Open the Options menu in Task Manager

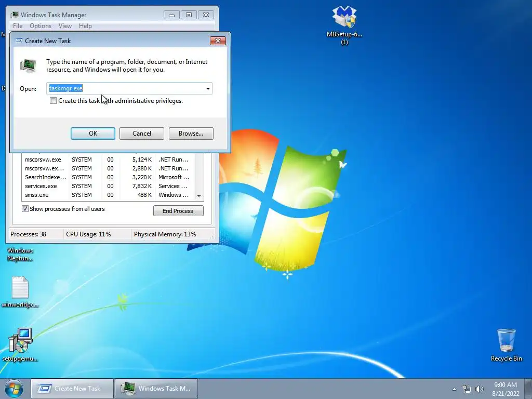coord(41,26)
